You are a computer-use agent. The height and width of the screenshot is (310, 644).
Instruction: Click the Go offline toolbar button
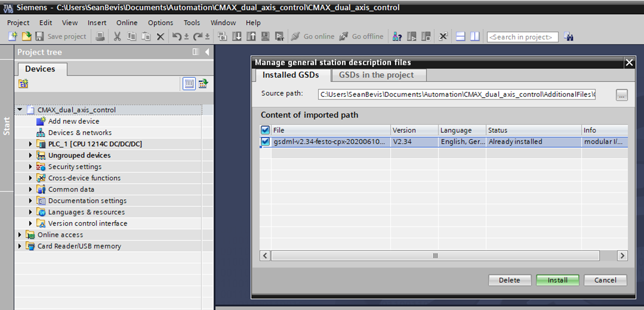361,36
